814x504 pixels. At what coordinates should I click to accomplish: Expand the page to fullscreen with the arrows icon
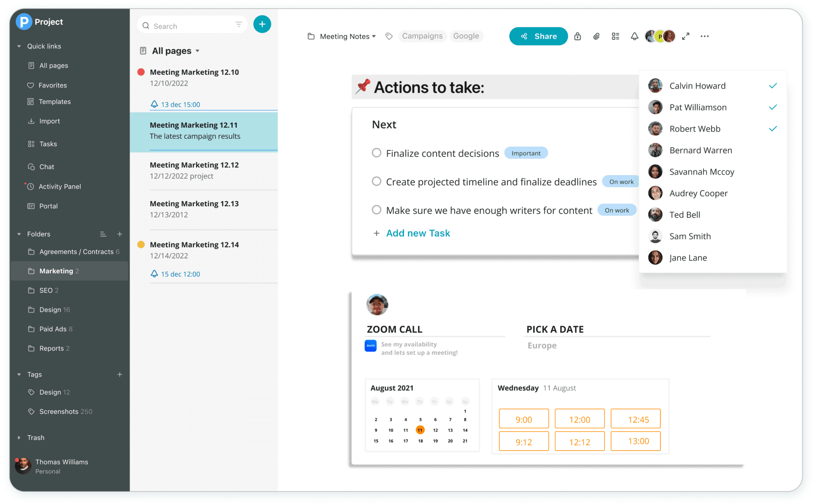point(685,36)
